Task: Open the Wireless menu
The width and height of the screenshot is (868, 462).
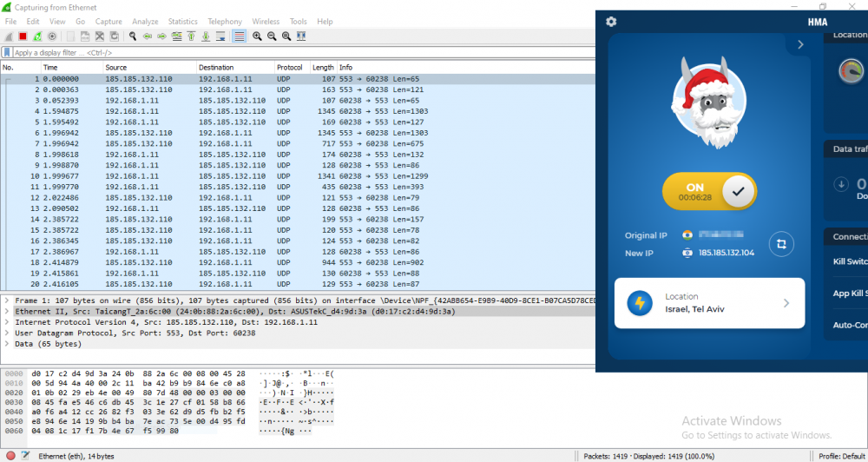Action: coord(266,22)
